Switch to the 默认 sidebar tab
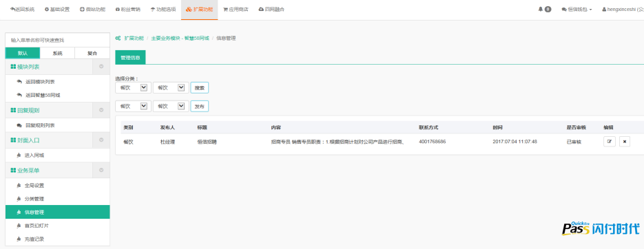 click(x=23, y=54)
